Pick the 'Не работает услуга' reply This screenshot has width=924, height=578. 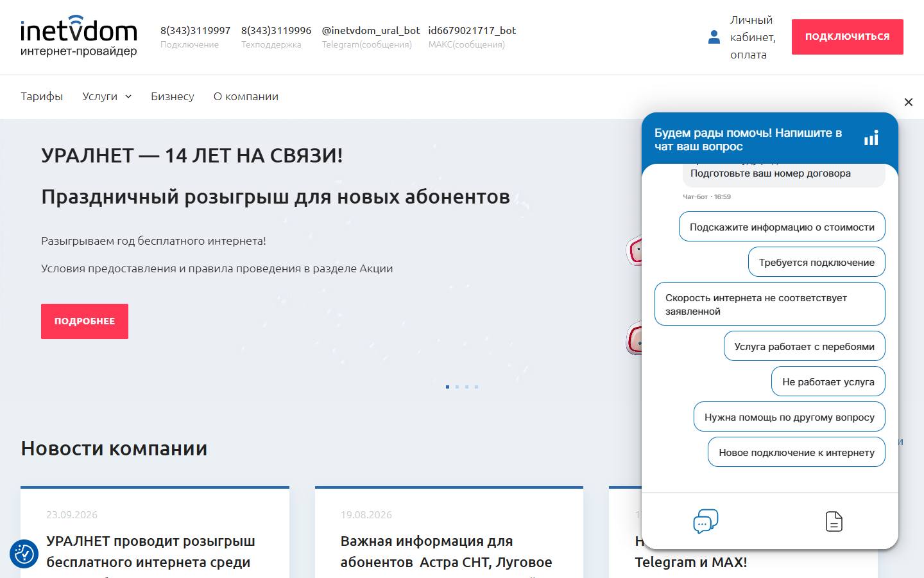[x=828, y=381]
